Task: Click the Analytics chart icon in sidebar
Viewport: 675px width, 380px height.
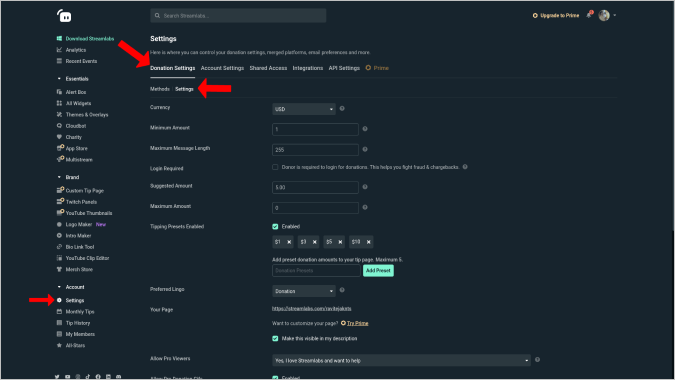Action: [x=59, y=50]
